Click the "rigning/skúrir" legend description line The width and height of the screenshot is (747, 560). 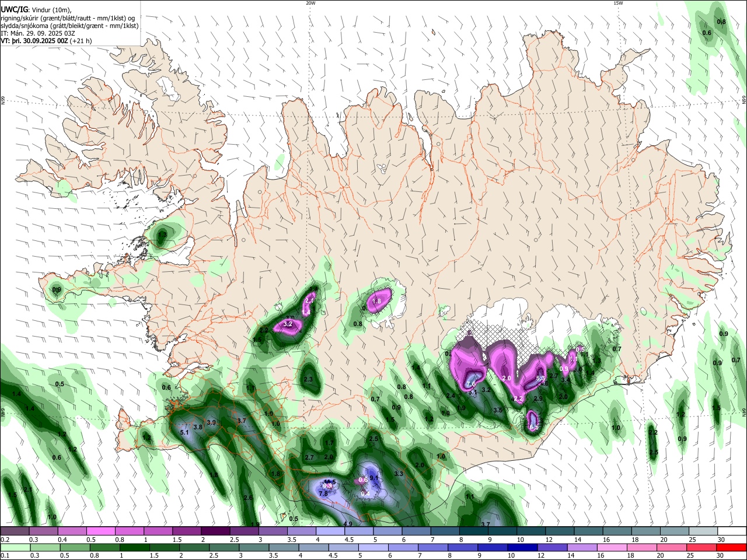point(67,18)
